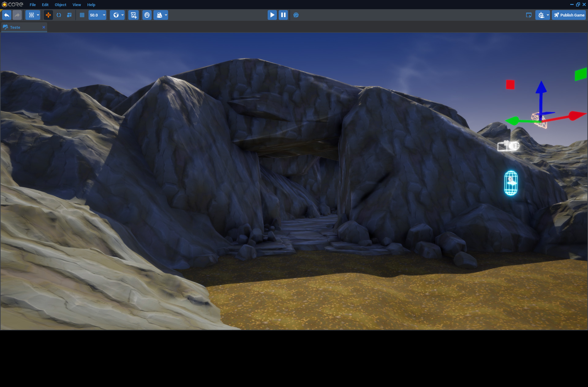Viewport: 588px width, 387px height.
Task: Click the greyed redo arrow
Action: point(17,15)
